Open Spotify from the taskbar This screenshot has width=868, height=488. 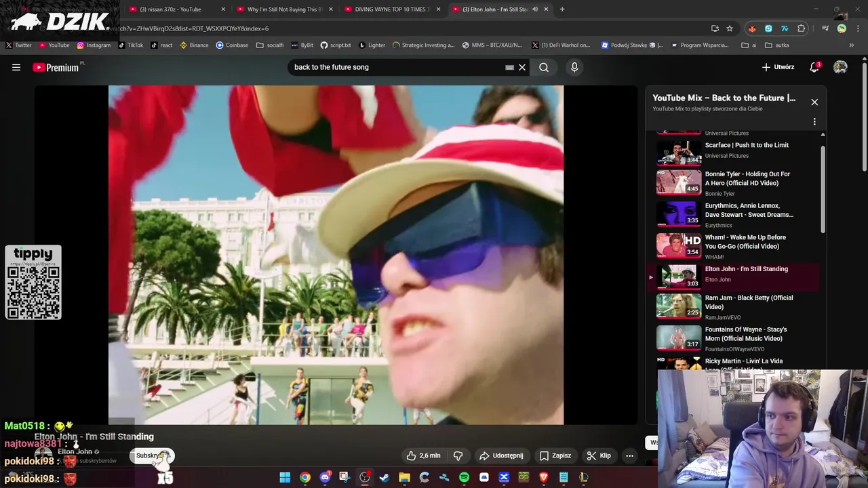click(464, 477)
